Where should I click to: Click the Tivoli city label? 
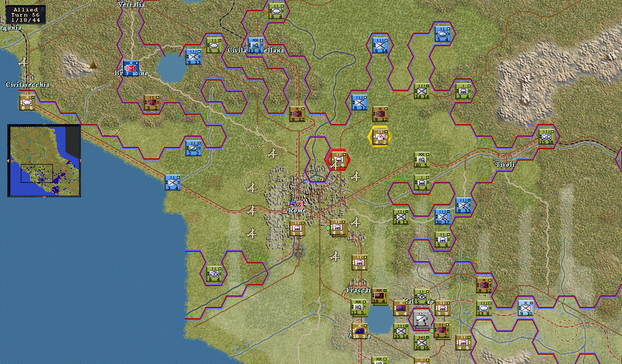[x=505, y=164]
